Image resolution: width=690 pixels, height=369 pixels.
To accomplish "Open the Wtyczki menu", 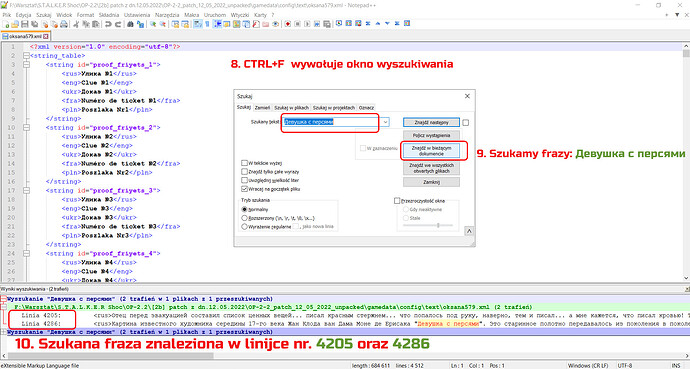I will pos(240,15).
